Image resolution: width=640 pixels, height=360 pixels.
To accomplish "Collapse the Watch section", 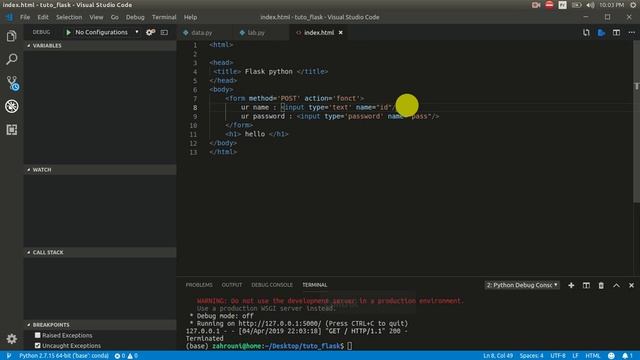I will click(100, 169).
